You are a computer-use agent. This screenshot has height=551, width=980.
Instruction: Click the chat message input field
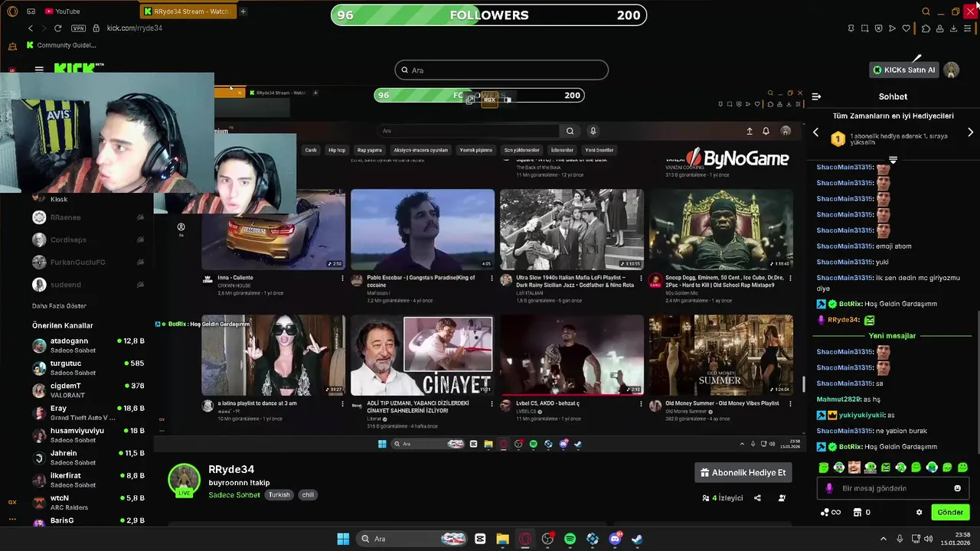[x=893, y=488]
